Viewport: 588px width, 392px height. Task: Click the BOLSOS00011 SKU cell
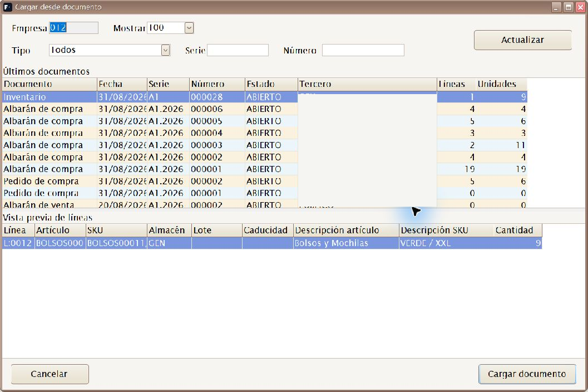point(116,243)
